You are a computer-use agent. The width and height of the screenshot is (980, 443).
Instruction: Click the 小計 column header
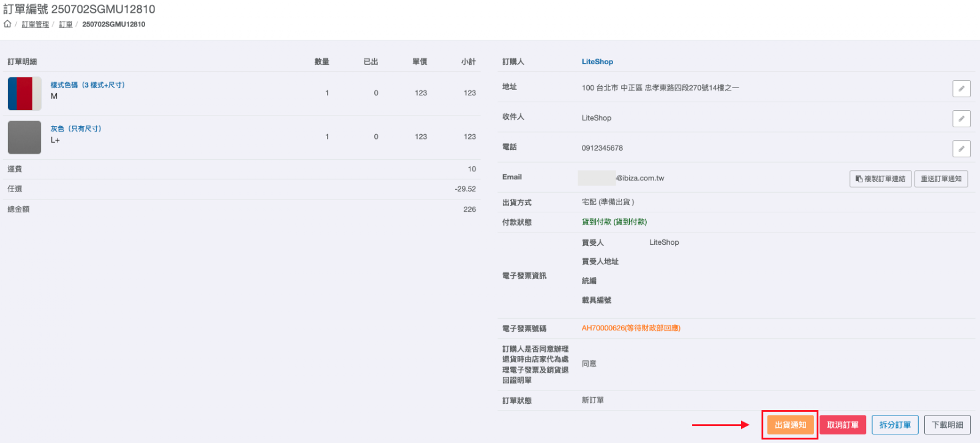tap(469, 62)
